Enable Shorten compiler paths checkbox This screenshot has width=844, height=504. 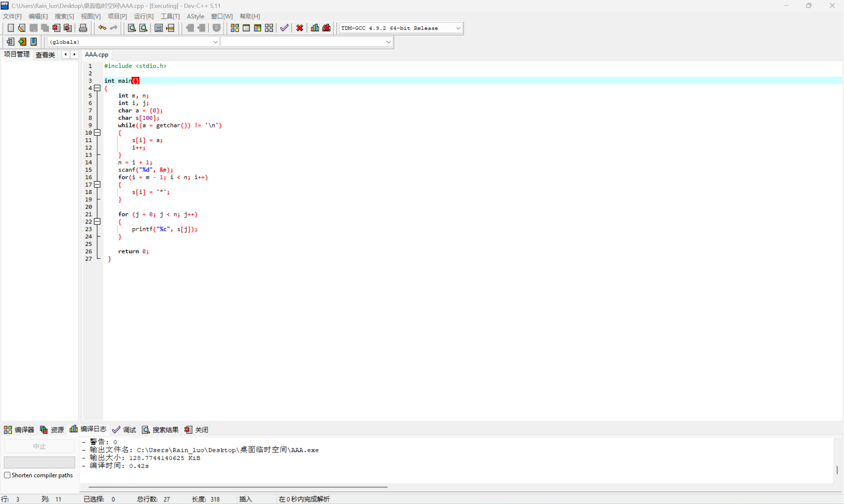click(7, 475)
